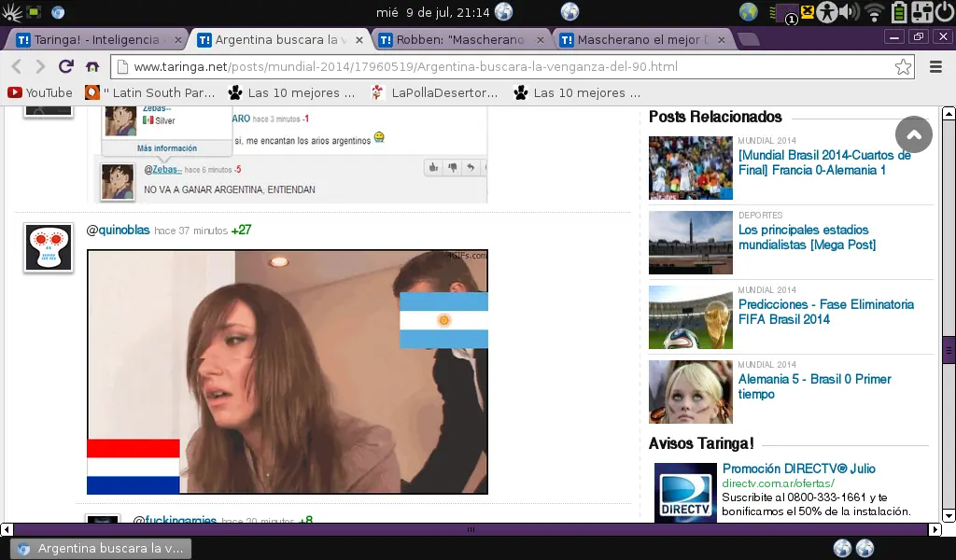Check the battery status tray icon
The image size is (956, 560).
[x=899, y=12]
